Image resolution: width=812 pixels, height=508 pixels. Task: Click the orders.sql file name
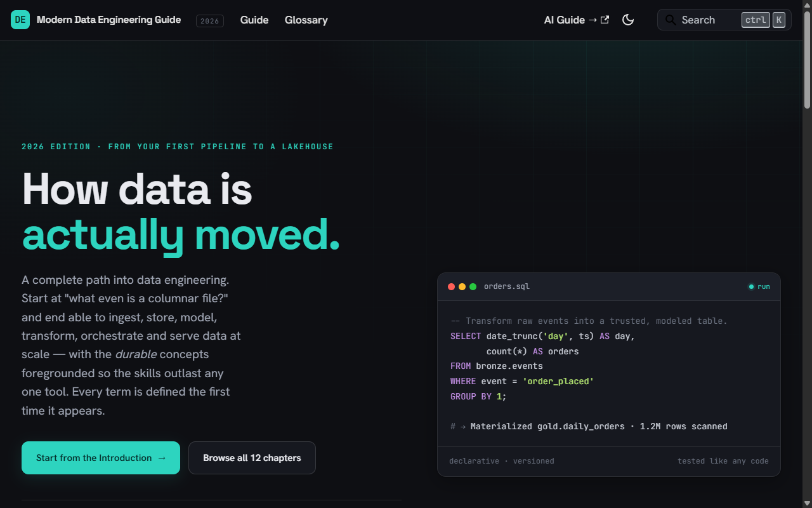pos(507,286)
